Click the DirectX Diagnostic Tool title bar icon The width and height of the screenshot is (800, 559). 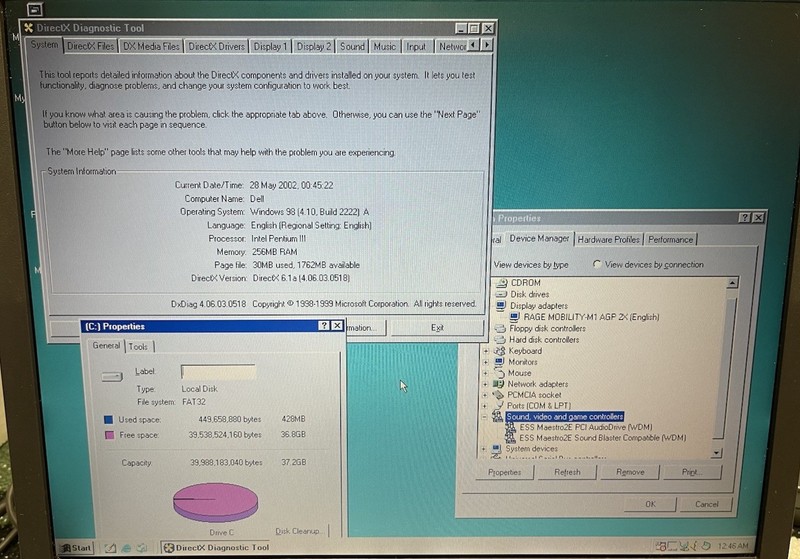coord(29,28)
